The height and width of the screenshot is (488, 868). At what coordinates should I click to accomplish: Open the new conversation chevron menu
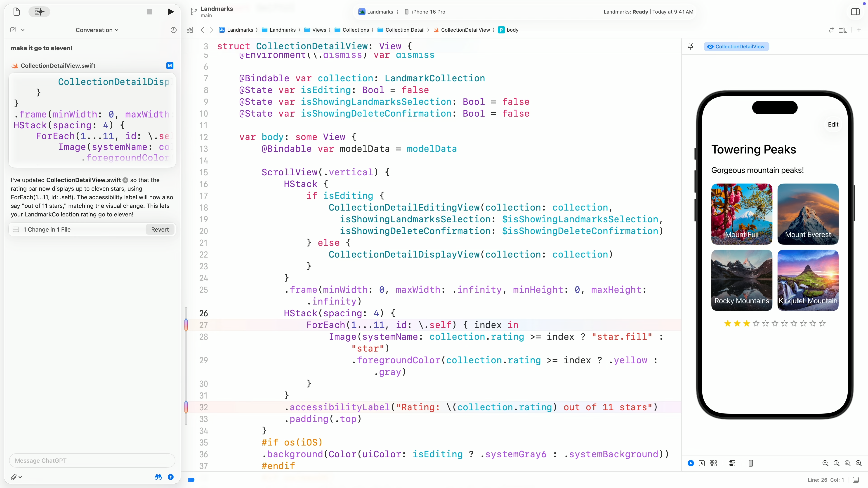(23, 30)
